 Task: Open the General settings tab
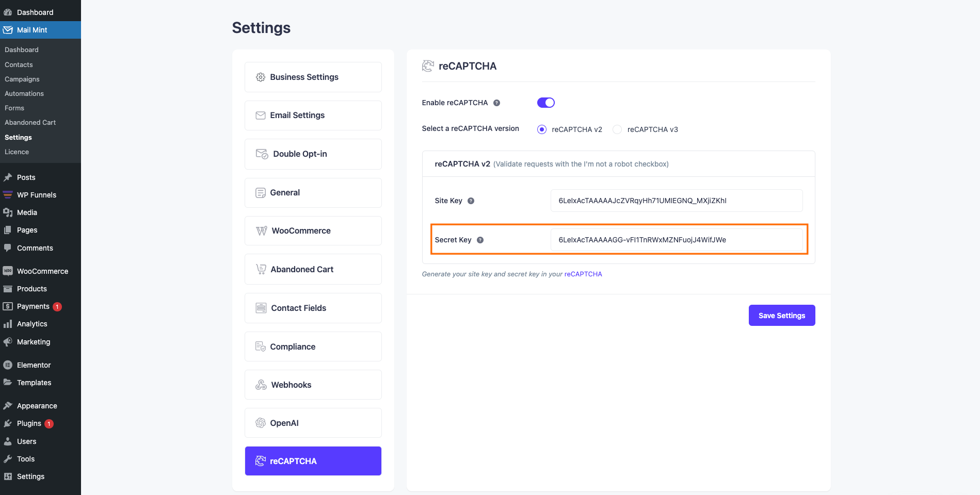(313, 193)
